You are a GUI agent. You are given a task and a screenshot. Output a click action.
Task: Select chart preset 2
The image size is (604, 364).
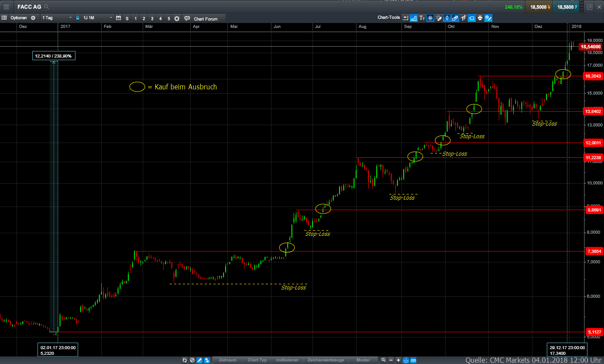tap(144, 18)
